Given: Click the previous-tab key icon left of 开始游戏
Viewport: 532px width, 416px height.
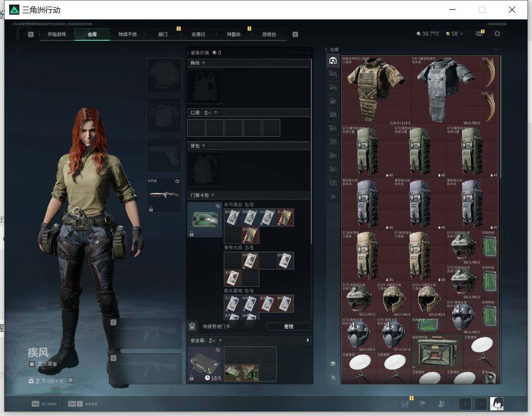Looking at the screenshot, I should pos(31,34).
